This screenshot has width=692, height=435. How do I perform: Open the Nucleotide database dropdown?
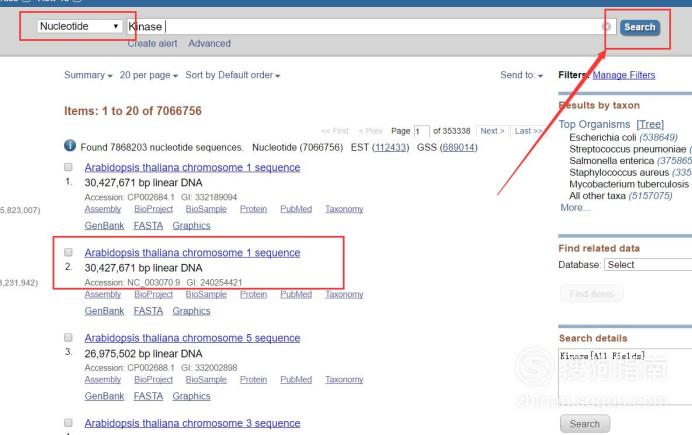click(x=79, y=26)
